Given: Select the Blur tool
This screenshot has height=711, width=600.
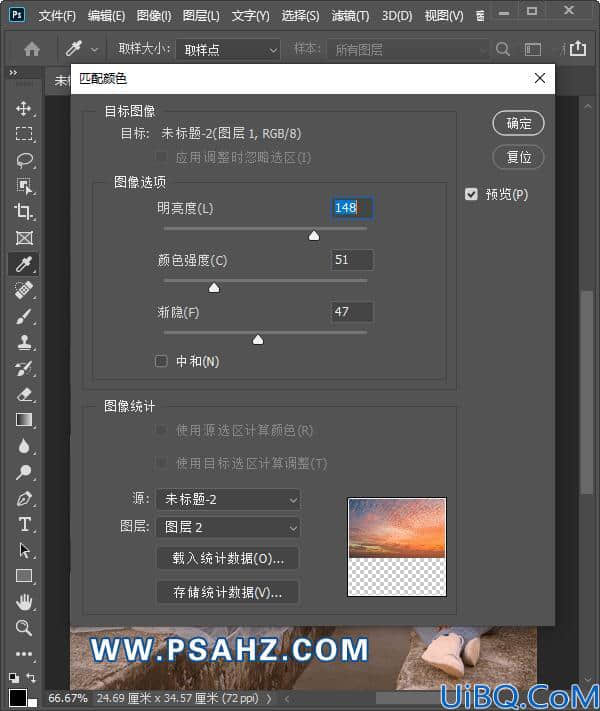Looking at the screenshot, I should [24, 446].
